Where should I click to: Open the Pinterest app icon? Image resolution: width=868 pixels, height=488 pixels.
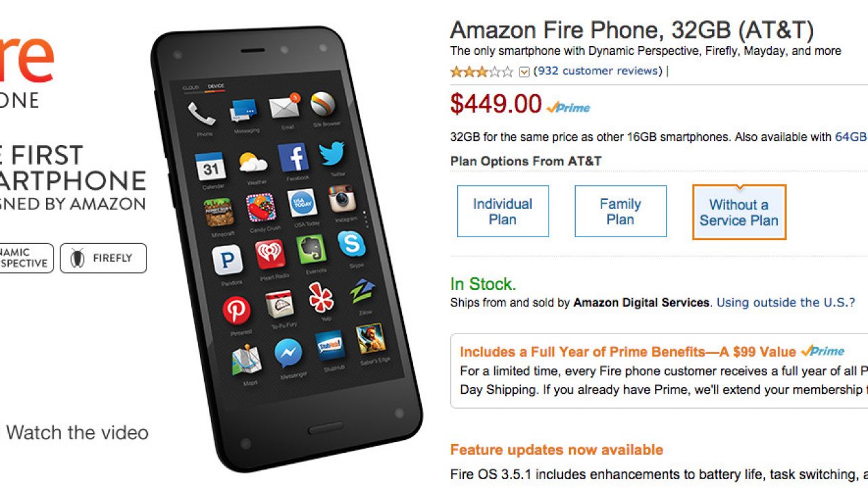point(236,310)
